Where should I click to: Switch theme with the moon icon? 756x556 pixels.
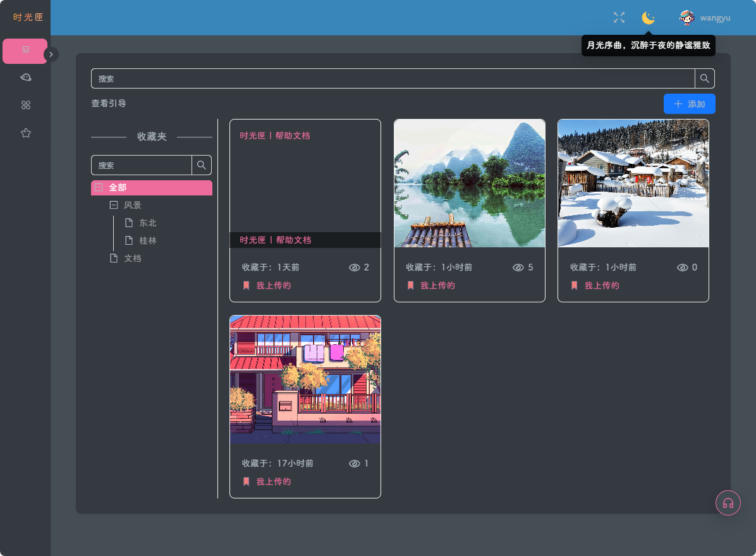point(648,18)
